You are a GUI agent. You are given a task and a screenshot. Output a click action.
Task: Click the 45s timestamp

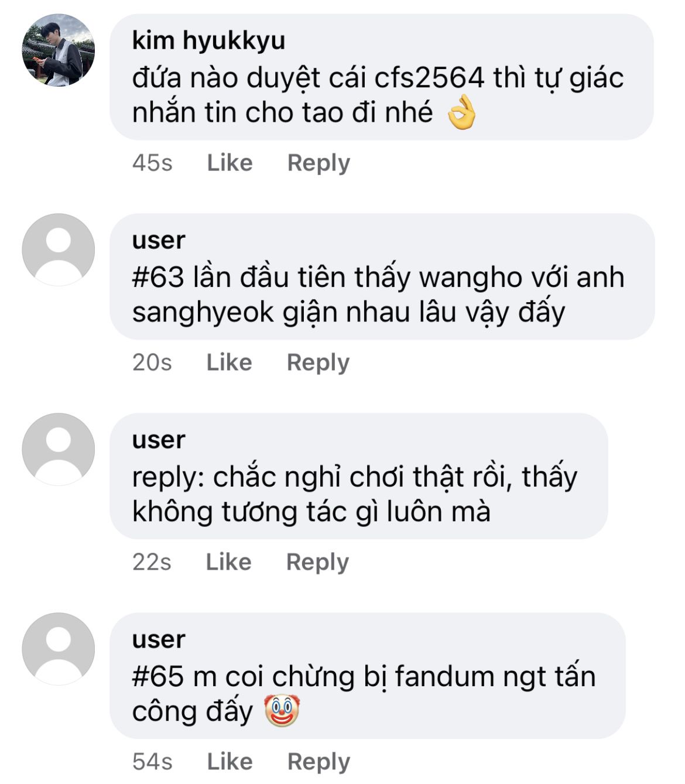coord(152,163)
